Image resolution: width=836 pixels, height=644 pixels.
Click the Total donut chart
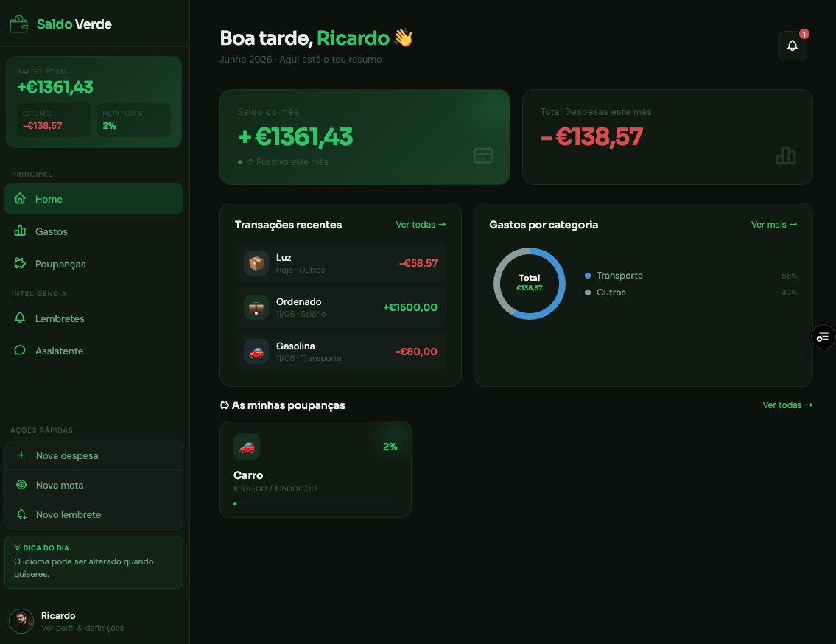pos(530,284)
